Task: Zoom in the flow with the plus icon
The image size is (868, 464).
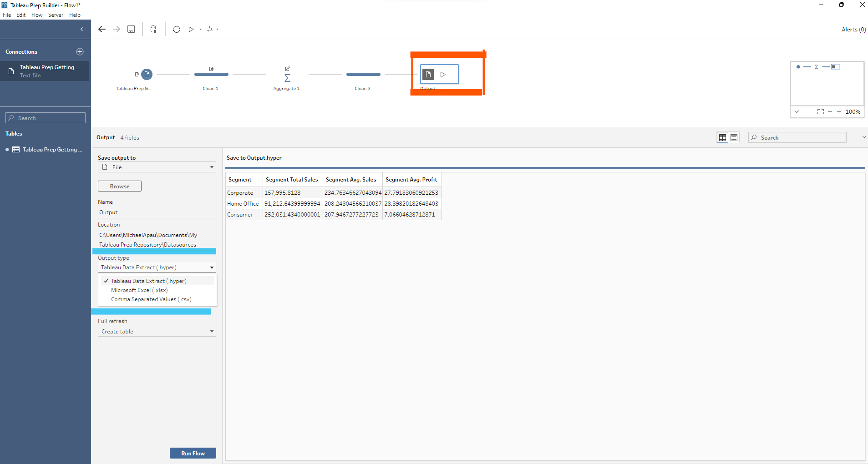Action: click(x=839, y=111)
